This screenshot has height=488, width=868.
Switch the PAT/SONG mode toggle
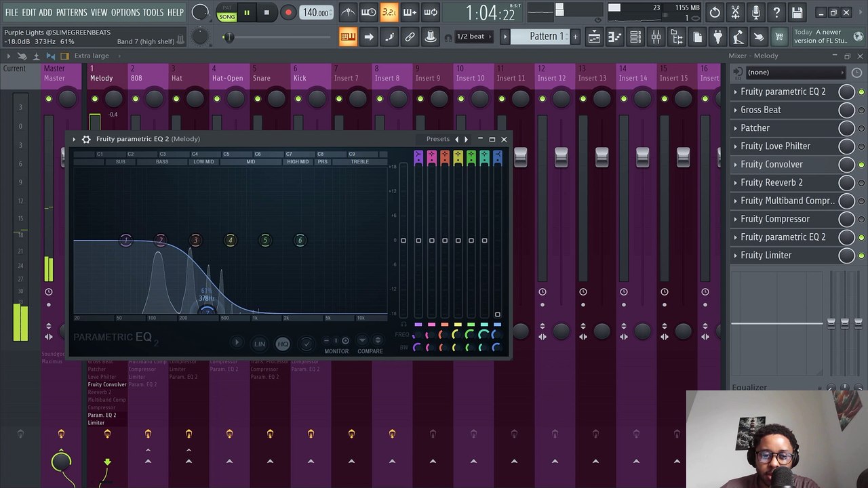[x=227, y=12]
